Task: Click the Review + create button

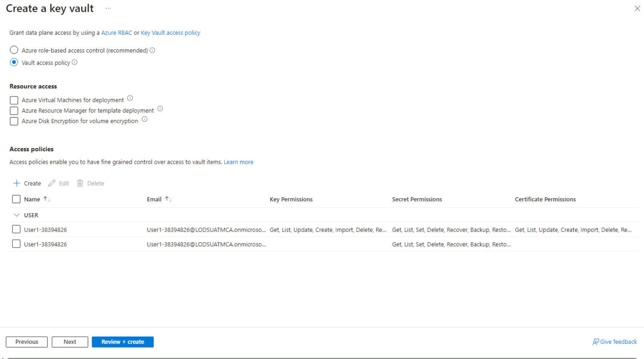Action: click(123, 342)
